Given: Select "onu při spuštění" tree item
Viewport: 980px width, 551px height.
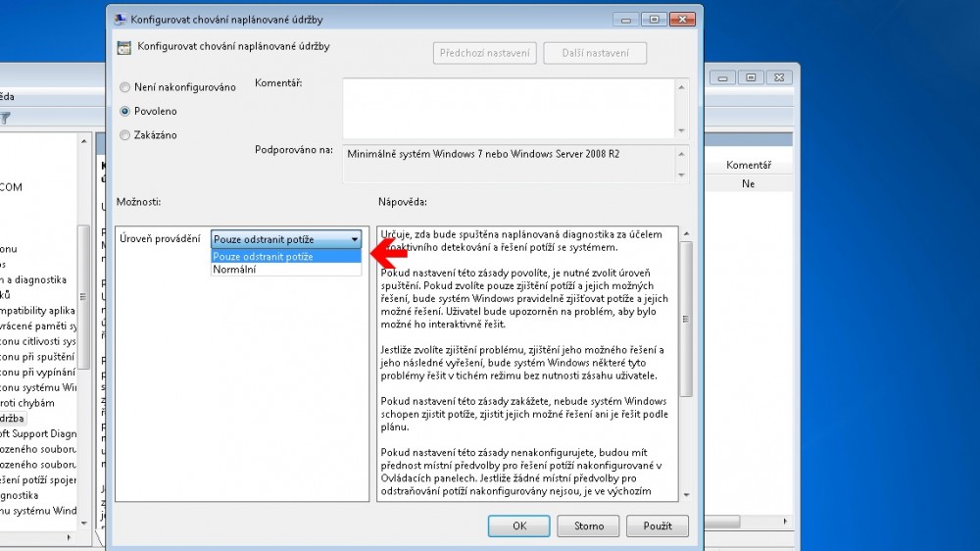Looking at the screenshot, I should (x=37, y=357).
